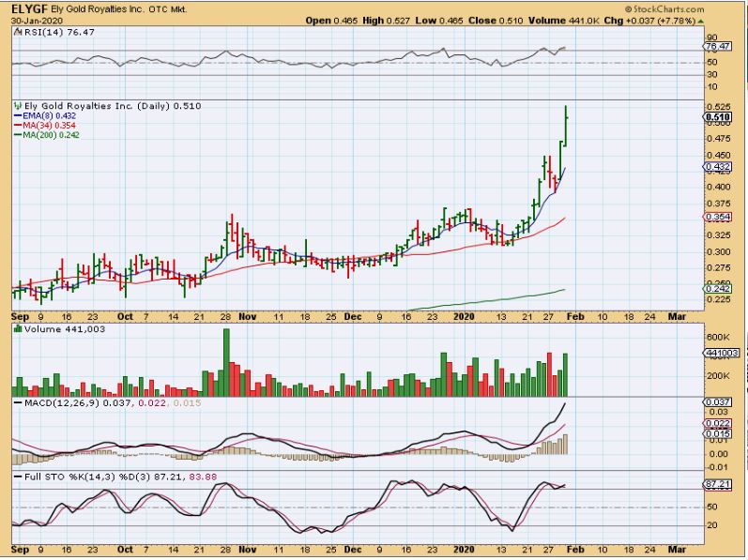Click the 441003 value tag on the volume axis
748x560 pixels.
(722, 353)
